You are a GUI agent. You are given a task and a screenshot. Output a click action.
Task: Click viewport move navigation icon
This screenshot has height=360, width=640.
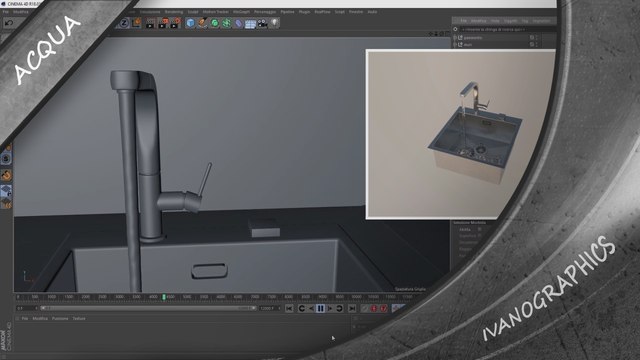point(431,33)
